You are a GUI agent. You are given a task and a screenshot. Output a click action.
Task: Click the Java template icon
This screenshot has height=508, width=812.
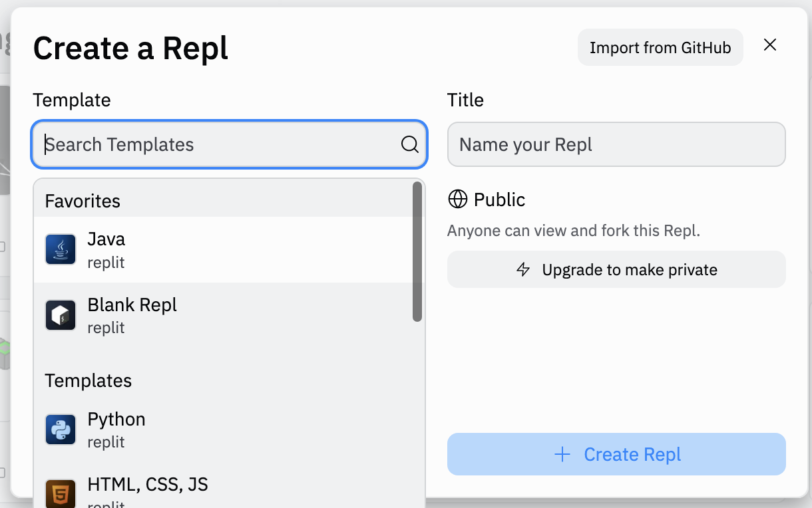coord(61,249)
